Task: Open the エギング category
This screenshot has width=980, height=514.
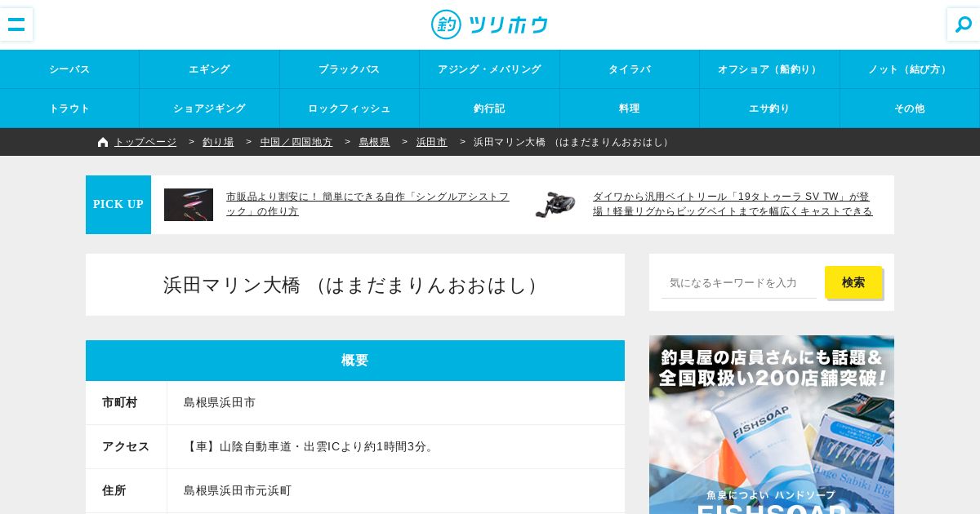Action: [210, 69]
